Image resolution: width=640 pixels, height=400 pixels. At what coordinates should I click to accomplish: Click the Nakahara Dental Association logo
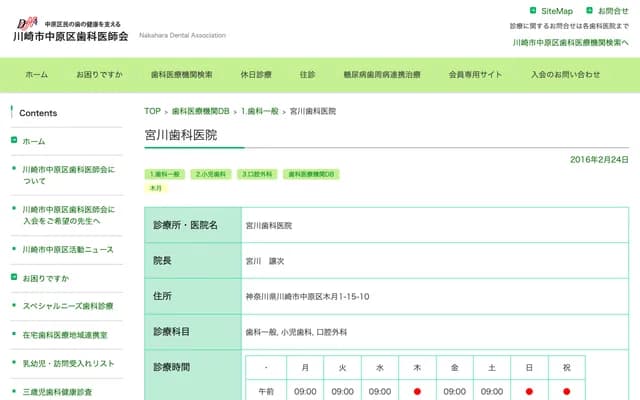pyautogui.click(x=70, y=28)
